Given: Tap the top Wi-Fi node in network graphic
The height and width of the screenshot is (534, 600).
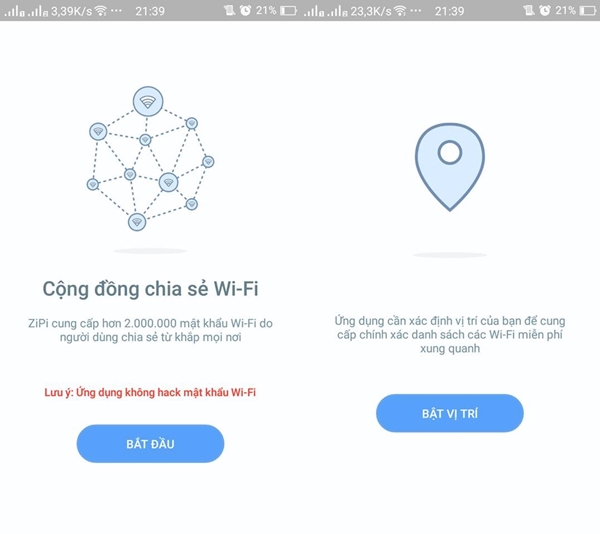Looking at the screenshot, I should 148,101.
